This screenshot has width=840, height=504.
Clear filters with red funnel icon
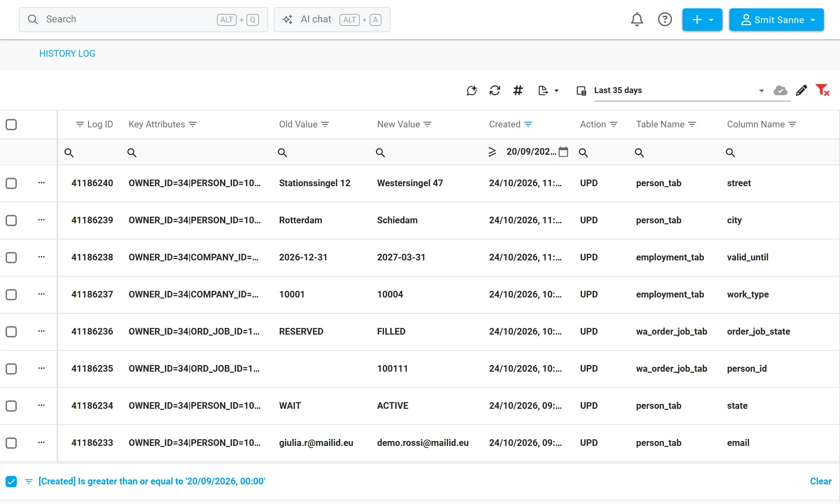[822, 90]
